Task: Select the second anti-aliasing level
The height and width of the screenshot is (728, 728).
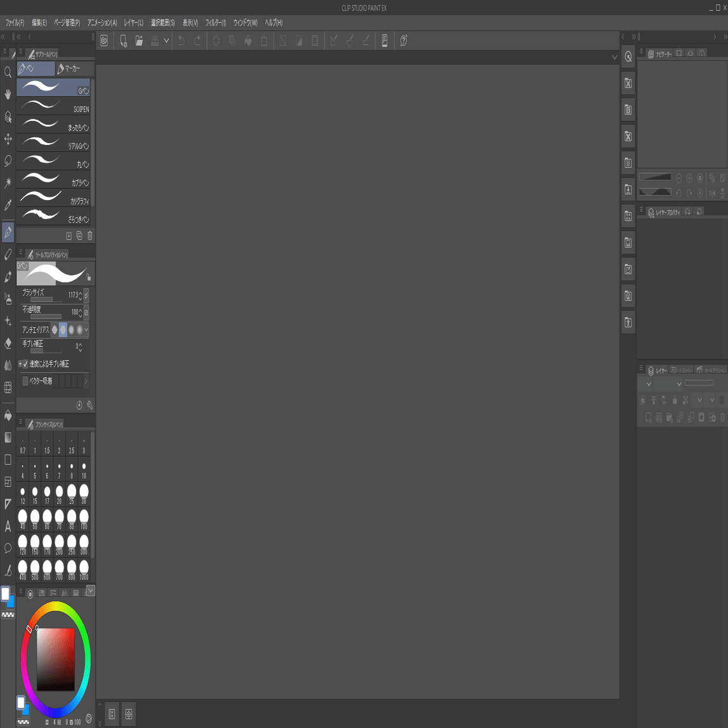Action: coord(63,330)
